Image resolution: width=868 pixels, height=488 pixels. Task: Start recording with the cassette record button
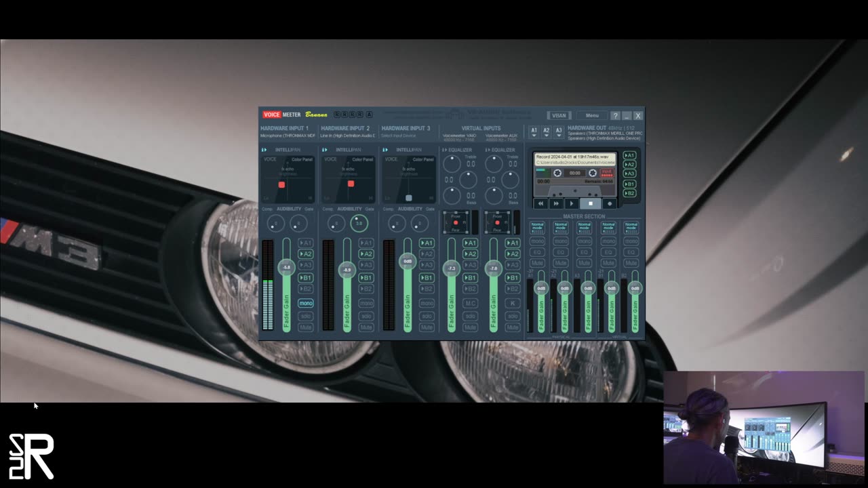point(609,203)
